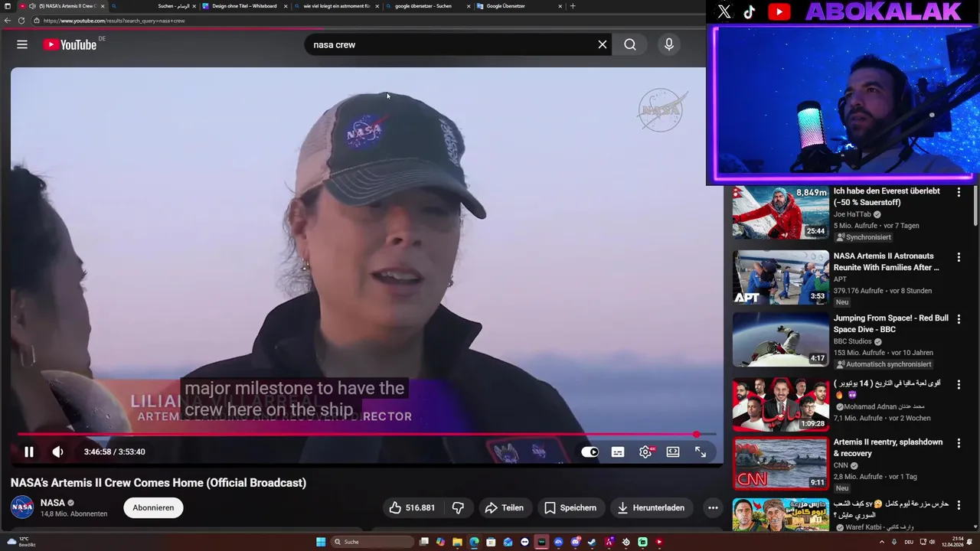Switch to Arabic 'Suchen' tab
The image size is (980, 551).
click(153, 6)
